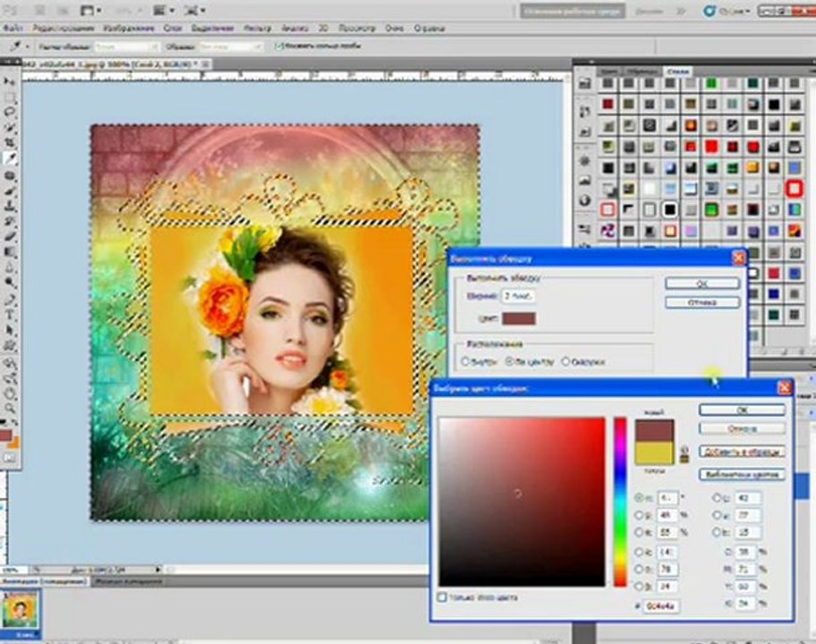The height and width of the screenshot is (644, 816).
Task: Click OK in color picker dialog
Action: click(742, 410)
